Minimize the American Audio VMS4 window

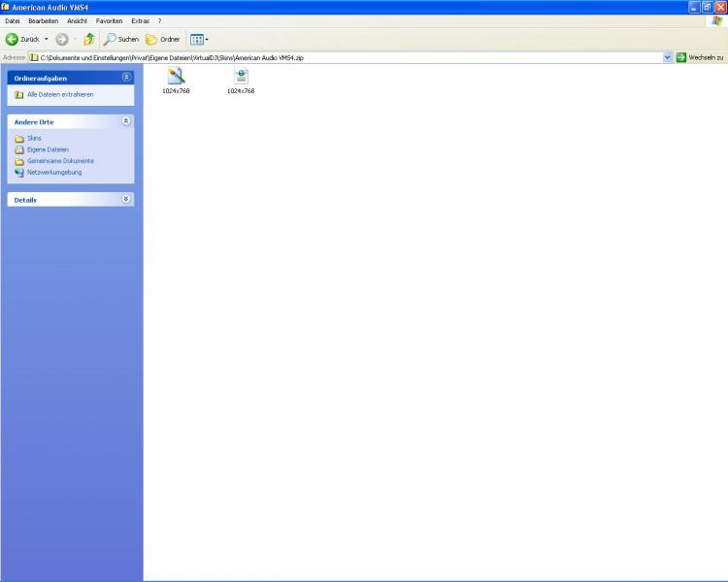694,7
